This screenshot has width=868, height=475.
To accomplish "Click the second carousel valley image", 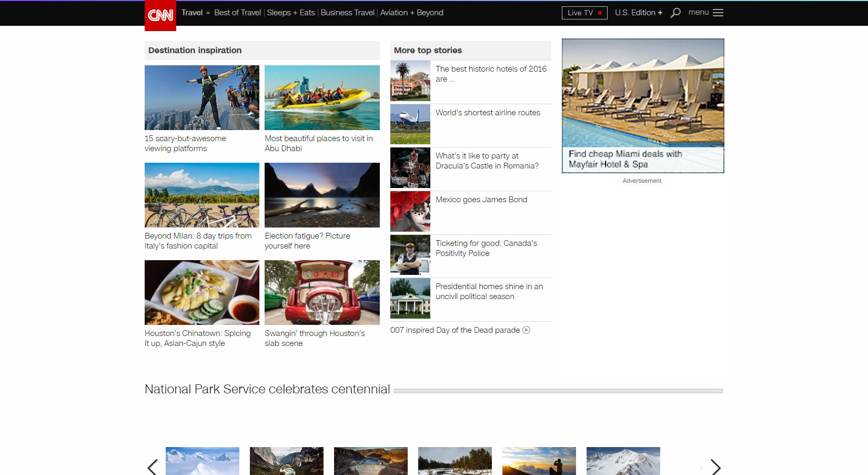I will pos(287,461).
